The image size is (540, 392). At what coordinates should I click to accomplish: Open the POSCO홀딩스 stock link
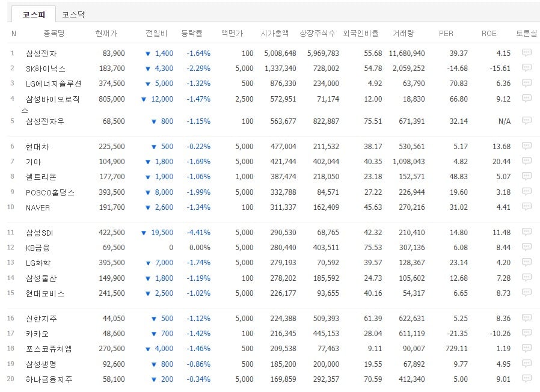[51, 192]
